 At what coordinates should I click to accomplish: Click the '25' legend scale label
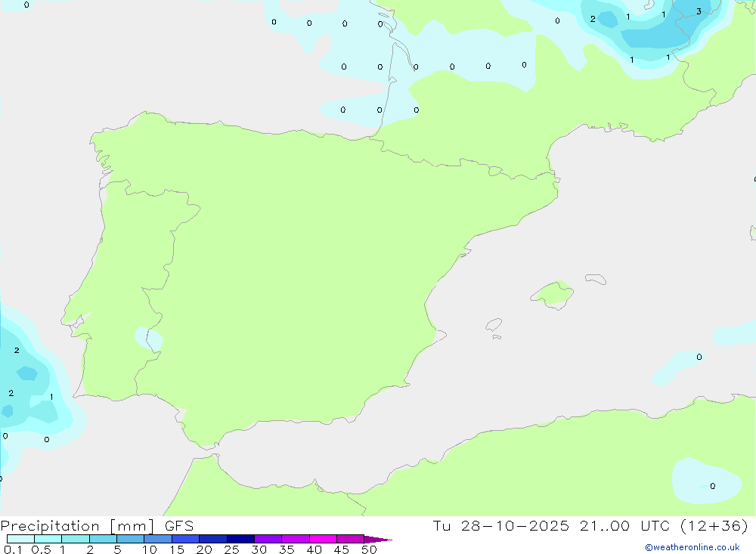(x=231, y=549)
